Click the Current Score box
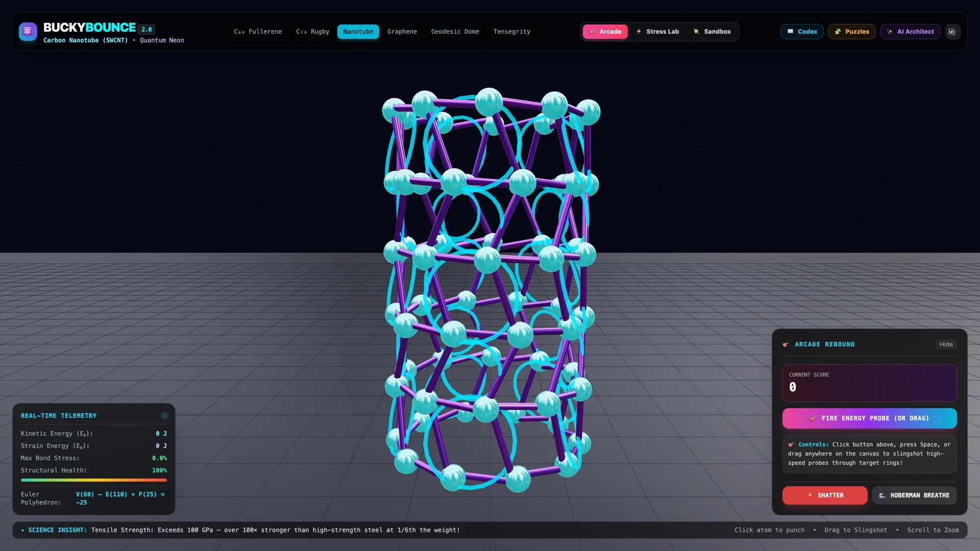Screen dimensions: 980x551 pos(869,383)
